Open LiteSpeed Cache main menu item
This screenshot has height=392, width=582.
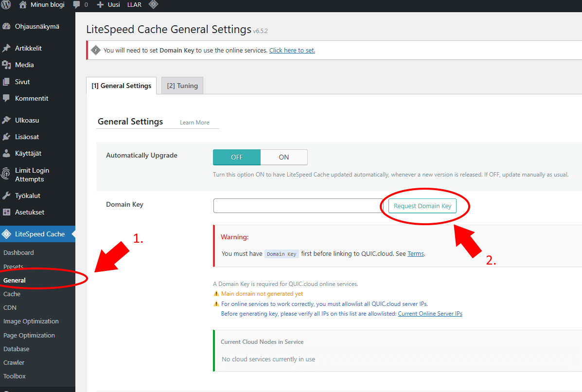(40, 234)
